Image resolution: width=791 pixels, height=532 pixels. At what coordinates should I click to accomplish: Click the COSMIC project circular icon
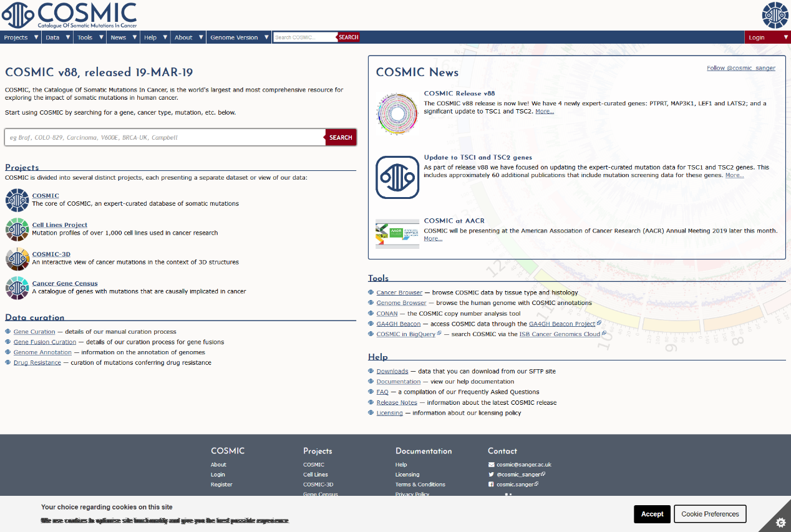17,200
